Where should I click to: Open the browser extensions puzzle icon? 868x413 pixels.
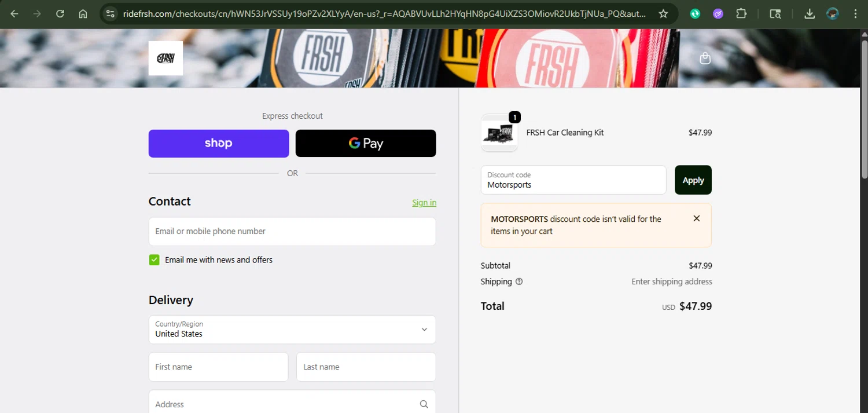coord(741,14)
